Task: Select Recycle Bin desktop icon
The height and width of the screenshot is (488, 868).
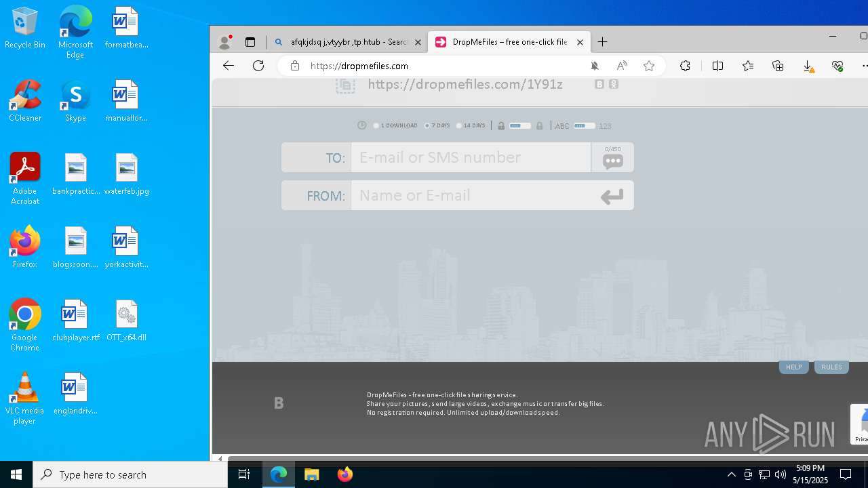Action: click(x=25, y=28)
